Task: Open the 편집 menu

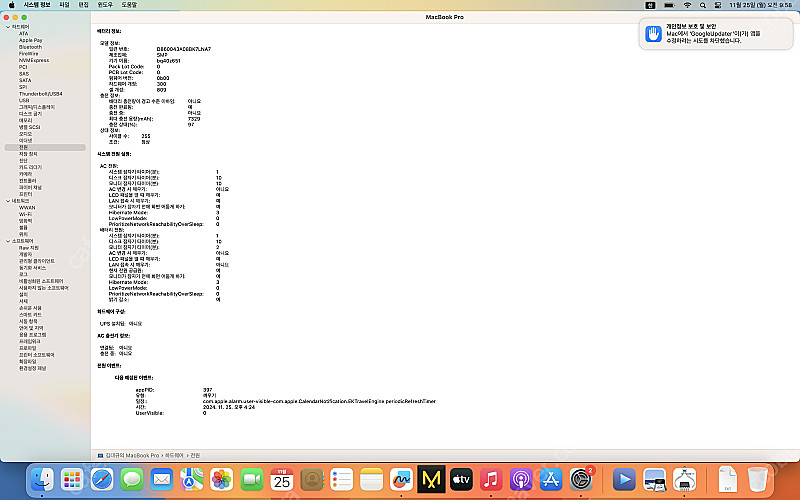Action: coord(83,5)
